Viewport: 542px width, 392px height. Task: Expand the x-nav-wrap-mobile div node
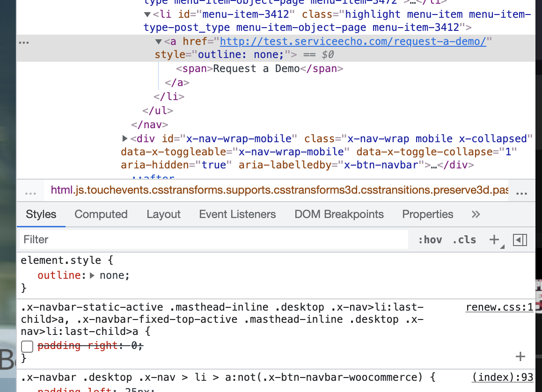[125, 138]
